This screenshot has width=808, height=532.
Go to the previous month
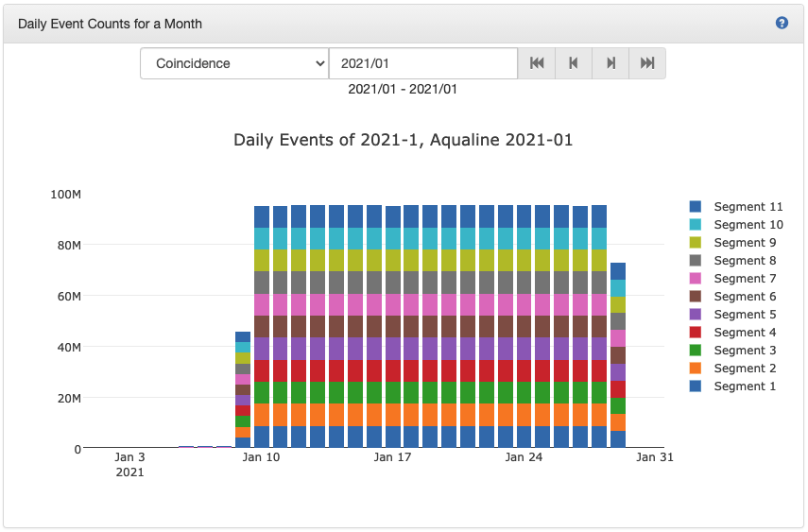point(574,63)
